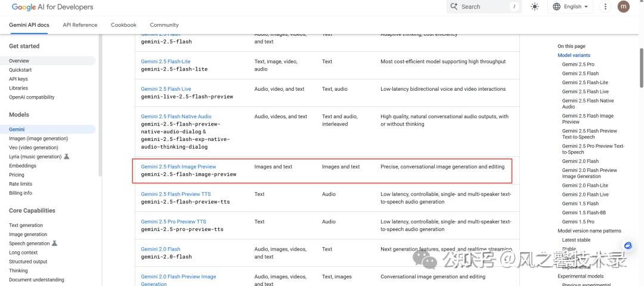Open the three-dot more options menu
Screen dimensions: 644x286
[x=605, y=7]
